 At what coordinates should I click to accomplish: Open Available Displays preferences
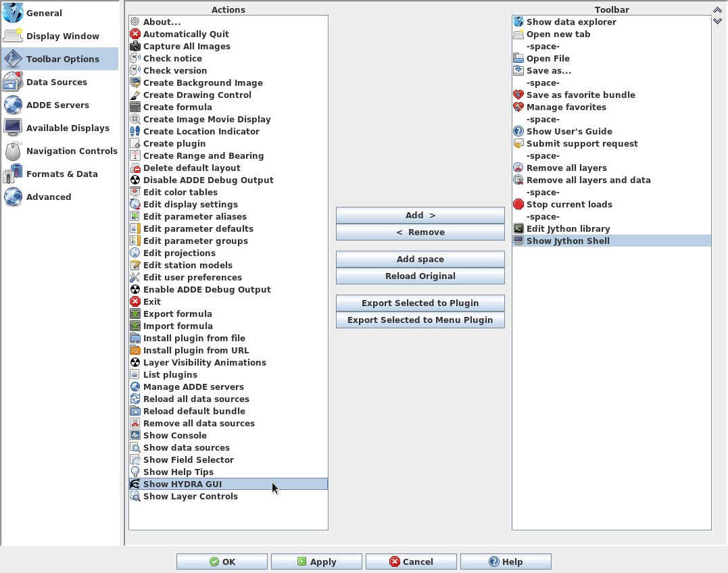tap(60, 128)
